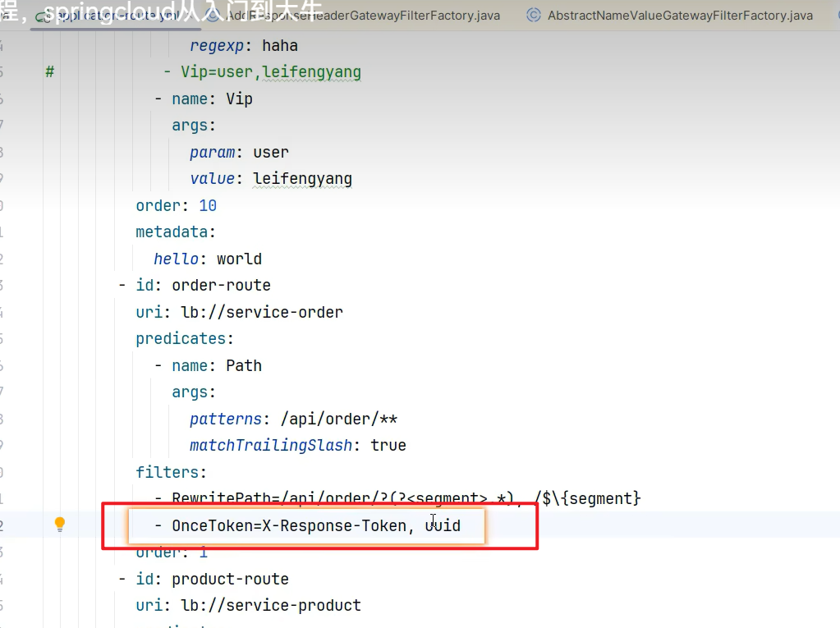Click the yellow lightbulb quick-fix icon

60,524
